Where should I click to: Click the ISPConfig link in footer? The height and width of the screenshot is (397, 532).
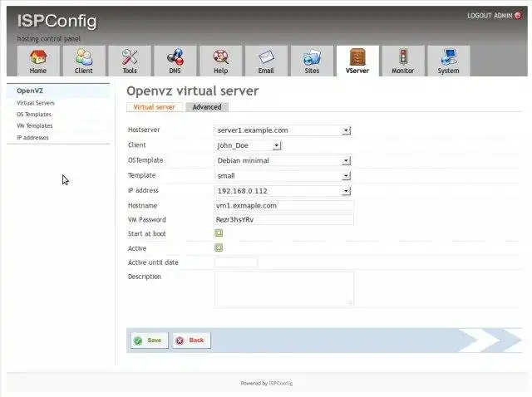tap(281, 383)
